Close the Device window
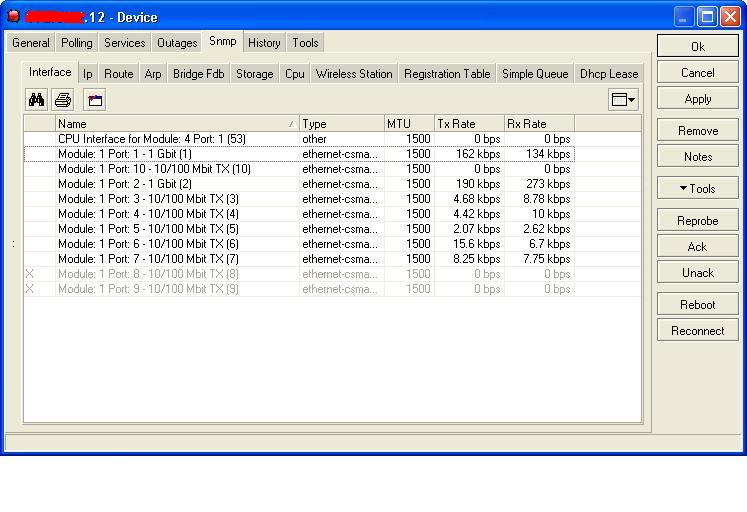747x512 pixels. click(730, 17)
